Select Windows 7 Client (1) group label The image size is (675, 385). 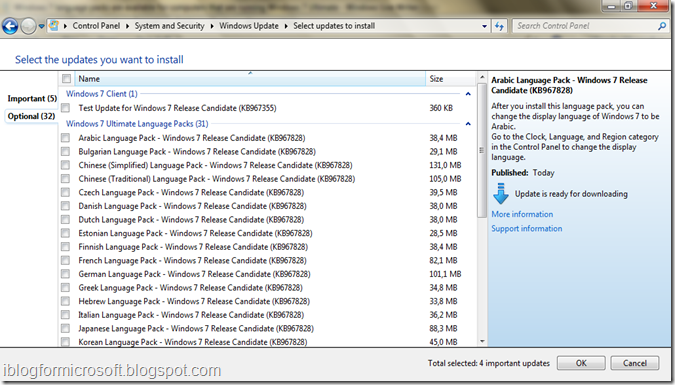[102, 94]
